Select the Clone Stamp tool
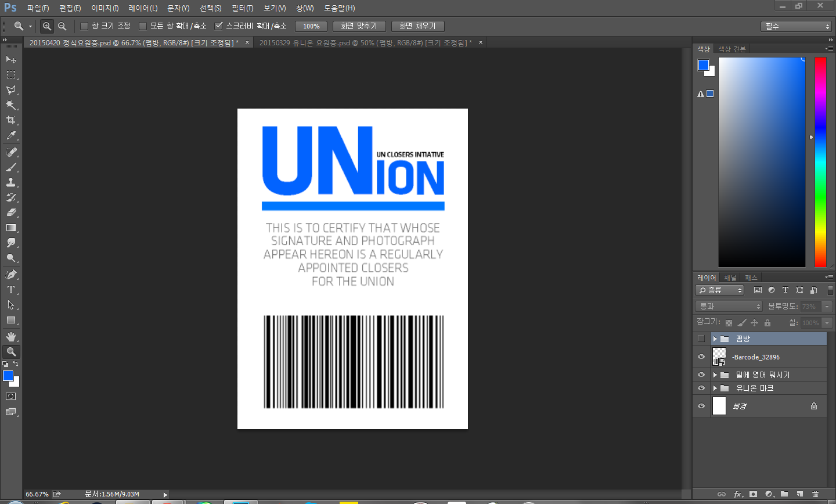The image size is (836, 504). tap(11, 182)
